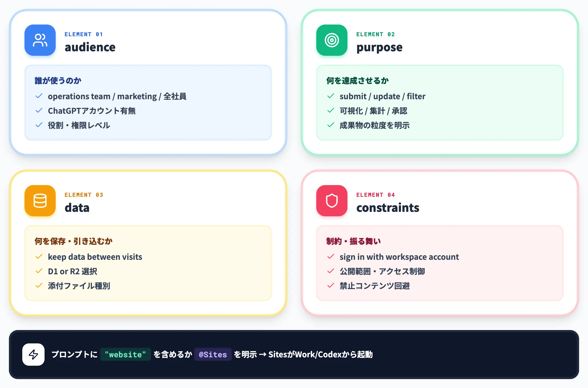Click the red constraints shield icon
The width and height of the screenshot is (588, 388).
[x=332, y=201]
